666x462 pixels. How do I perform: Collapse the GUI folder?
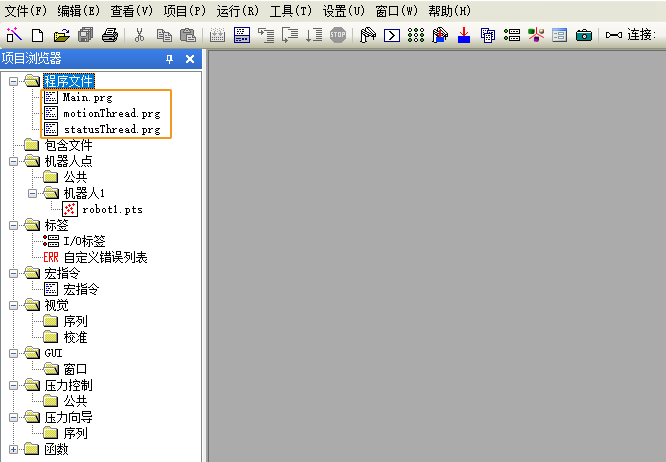point(14,353)
